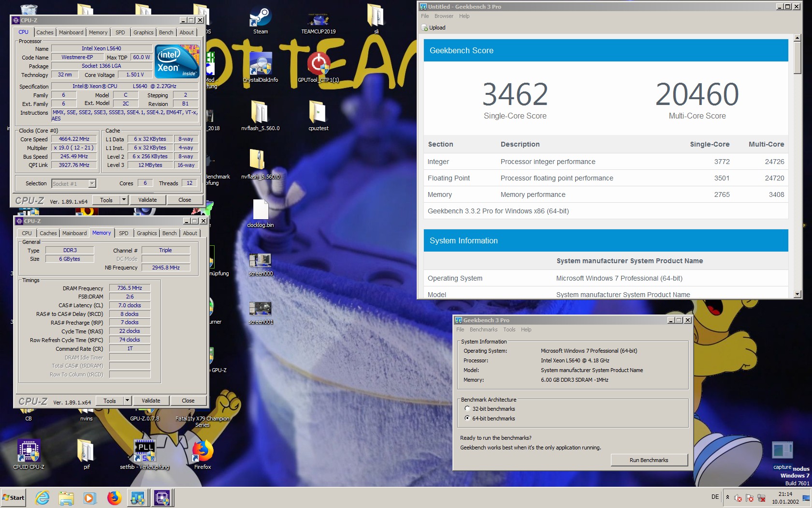Open Windows Media Player from the taskbar

tap(90, 497)
